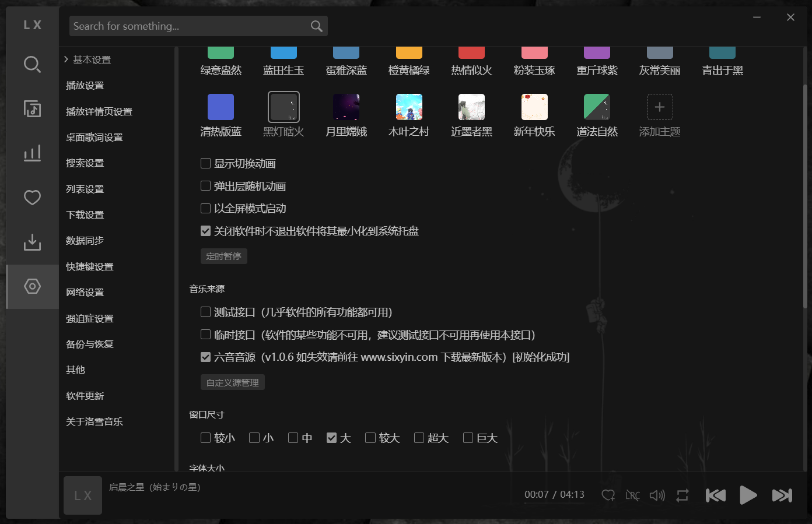The height and width of the screenshot is (524, 812).
Task: Enable 显示切换动画 checkbox
Action: (x=205, y=163)
